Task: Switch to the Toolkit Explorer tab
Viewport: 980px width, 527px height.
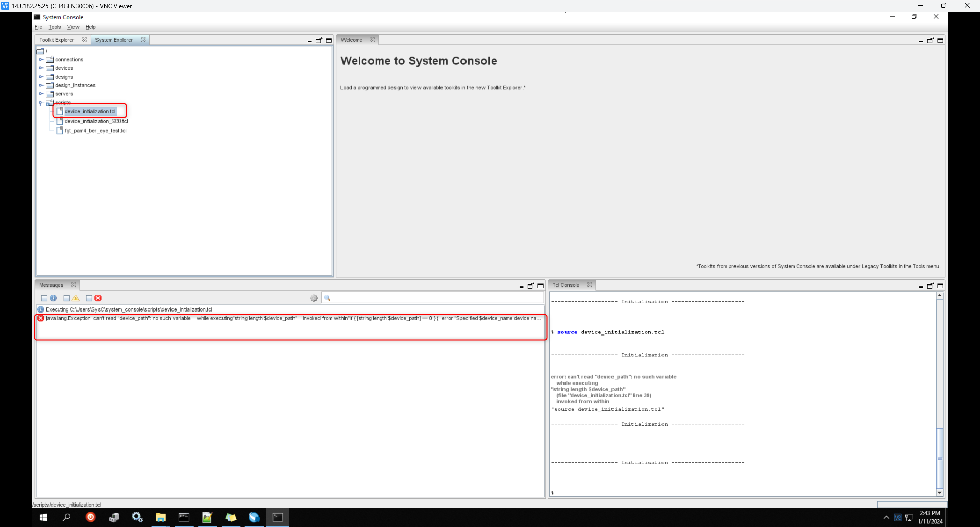Action: coord(57,39)
